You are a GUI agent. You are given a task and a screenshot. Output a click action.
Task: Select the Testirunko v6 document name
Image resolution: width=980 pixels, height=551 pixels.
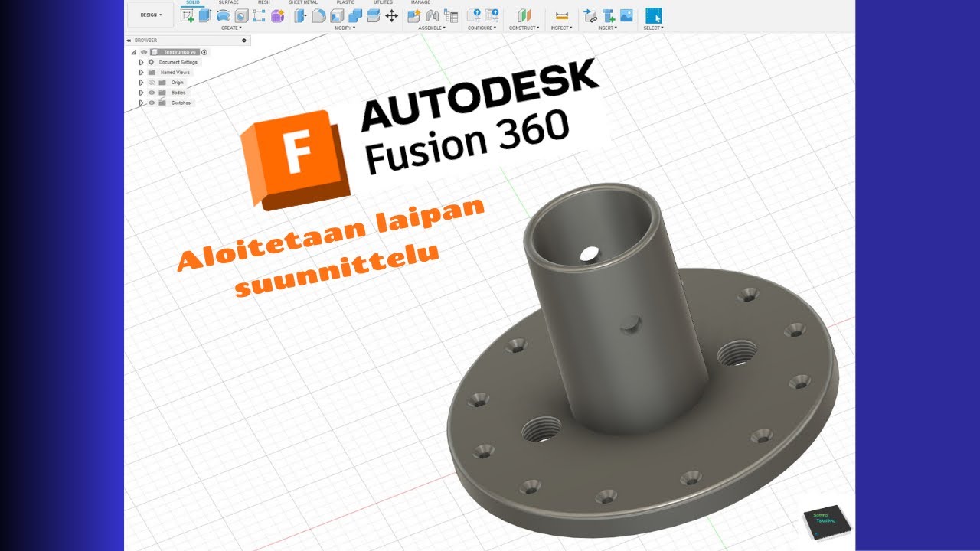[x=180, y=52]
